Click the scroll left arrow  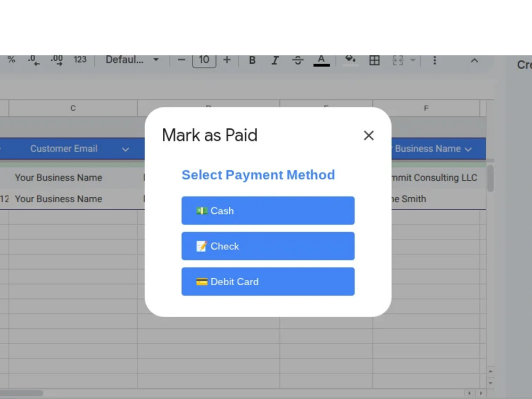(x=469, y=393)
